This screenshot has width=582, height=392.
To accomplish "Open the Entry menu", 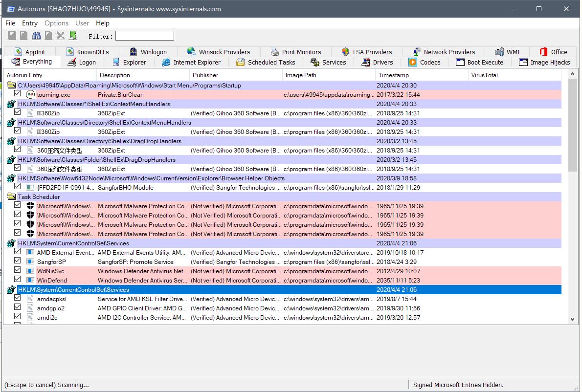I will click(30, 23).
